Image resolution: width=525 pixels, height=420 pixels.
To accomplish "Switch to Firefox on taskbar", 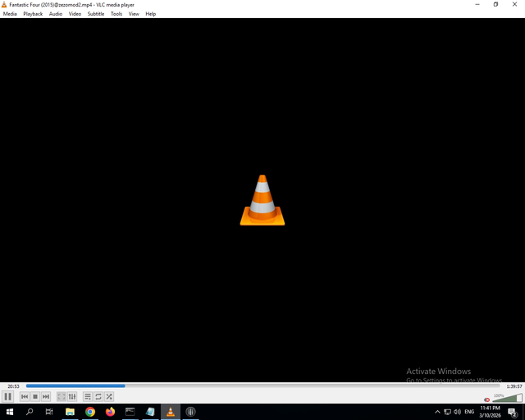I will click(x=110, y=412).
